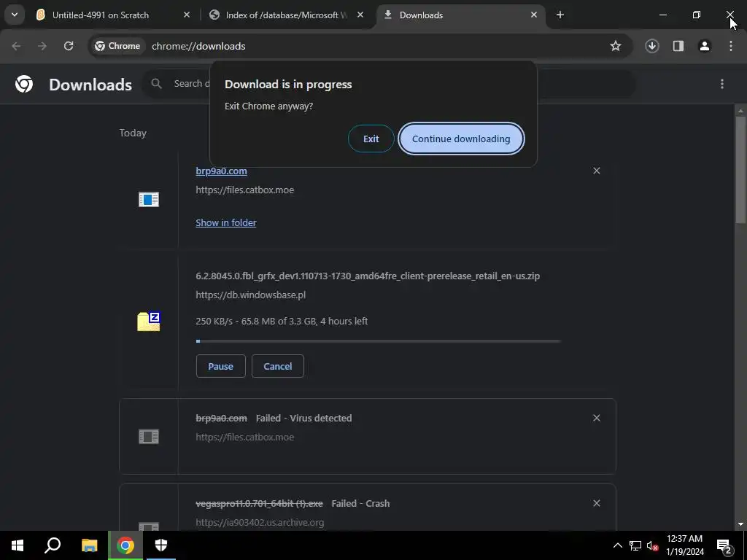This screenshot has height=560, width=747.
Task: Click the brp9a0.com file type icon
Action: click(149, 200)
